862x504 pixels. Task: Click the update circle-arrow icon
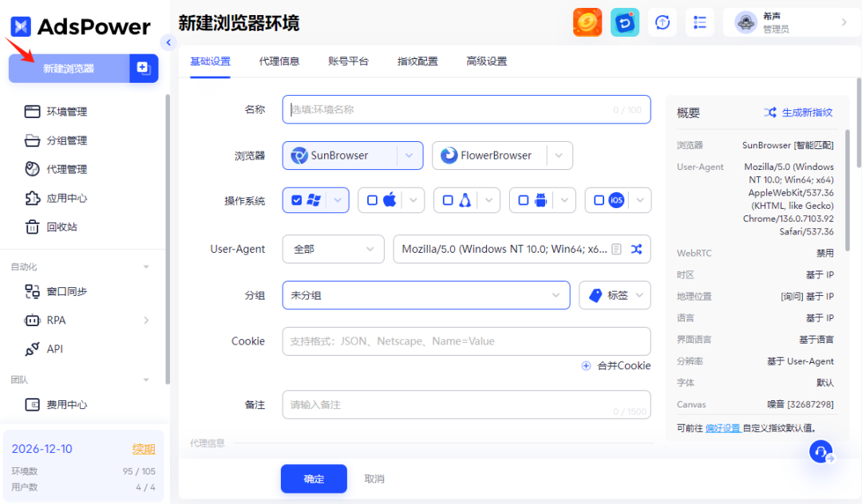pos(662,22)
